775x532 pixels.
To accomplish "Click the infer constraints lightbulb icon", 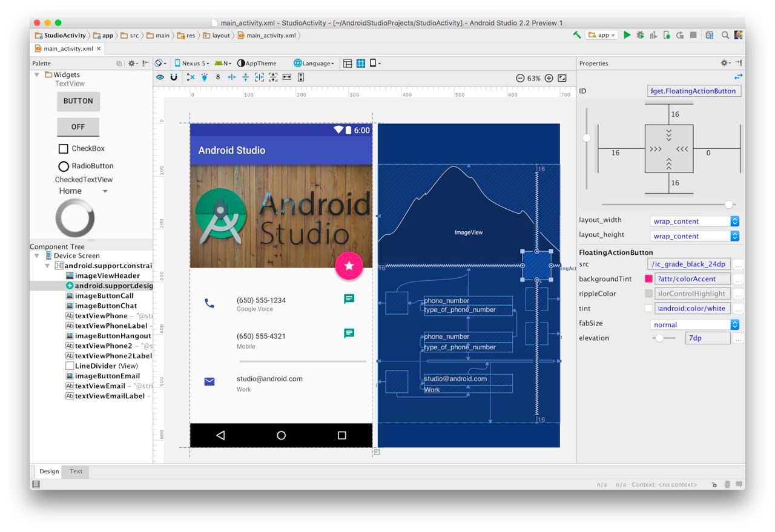I will click(x=204, y=77).
